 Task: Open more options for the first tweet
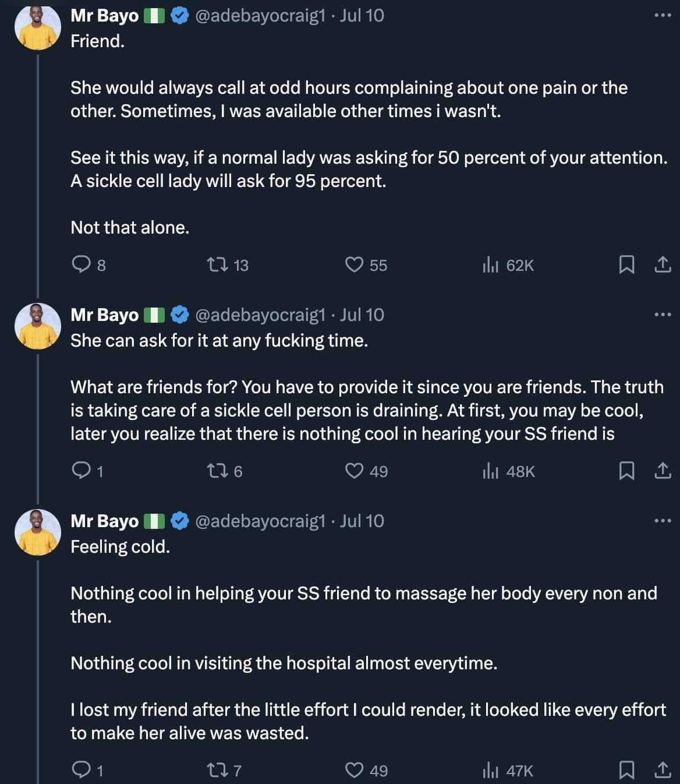coord(663,15)
